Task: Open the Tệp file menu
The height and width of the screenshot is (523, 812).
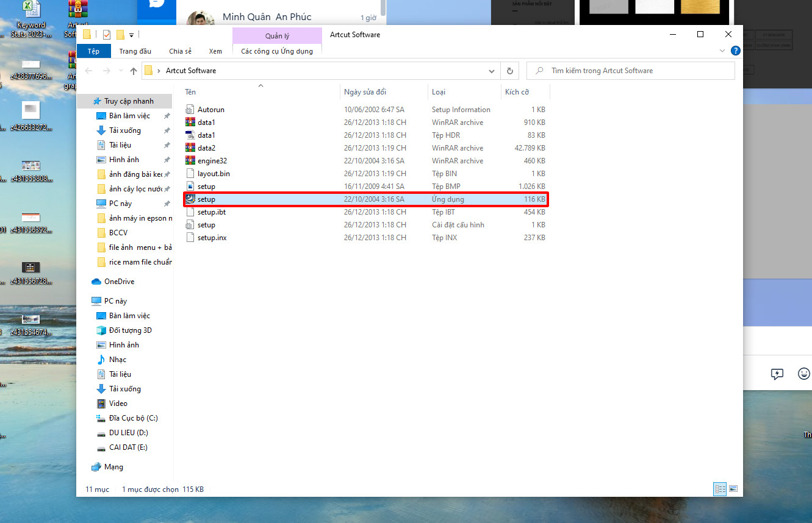Action: (93, 51)
